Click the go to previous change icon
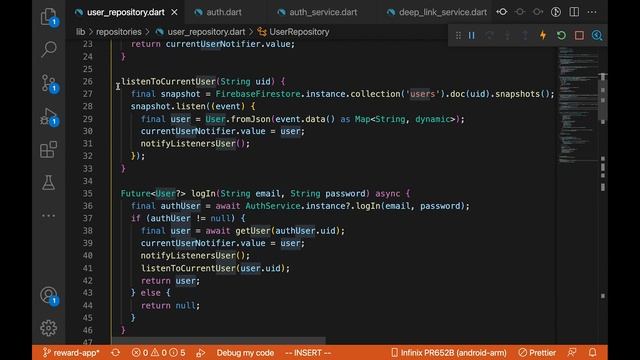 click(502, 12)
